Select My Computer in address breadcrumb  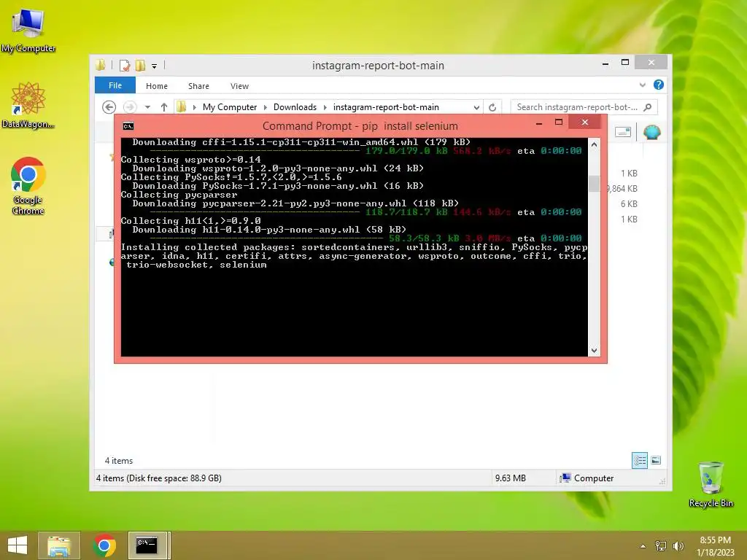click(230, 107)
